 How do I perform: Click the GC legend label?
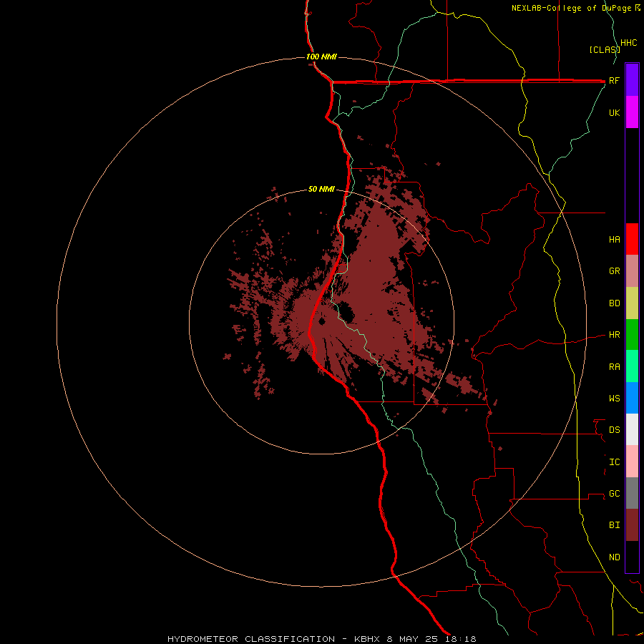pos(614,494)
